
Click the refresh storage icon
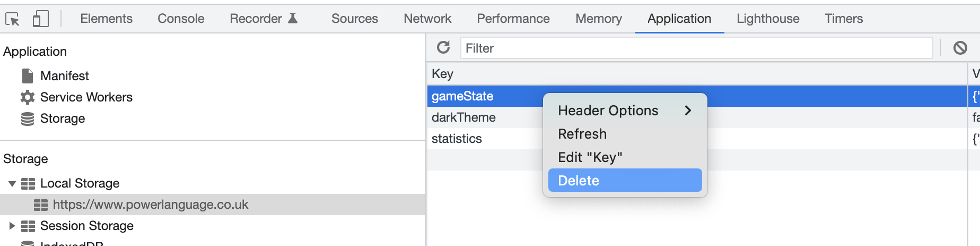(443, 48)
